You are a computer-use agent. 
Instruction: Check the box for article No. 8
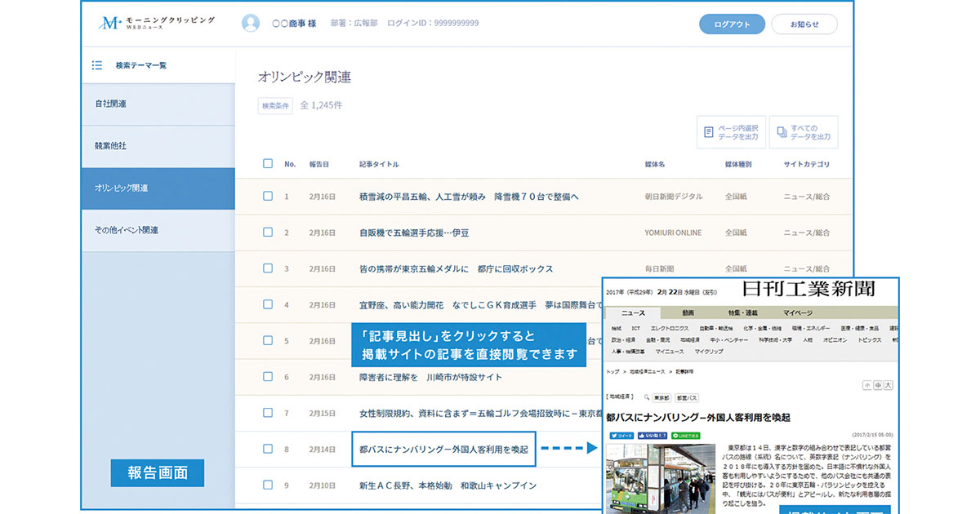tap(268, 449)
